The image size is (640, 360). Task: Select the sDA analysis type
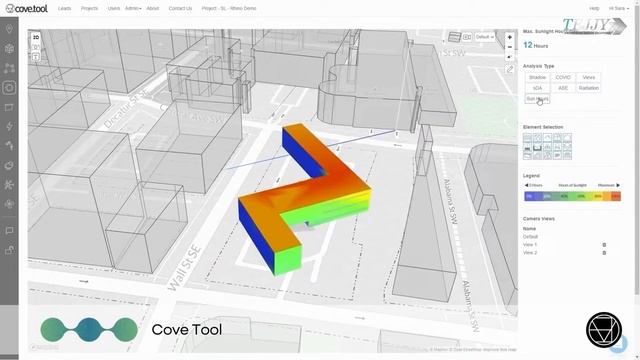(537, 88)
